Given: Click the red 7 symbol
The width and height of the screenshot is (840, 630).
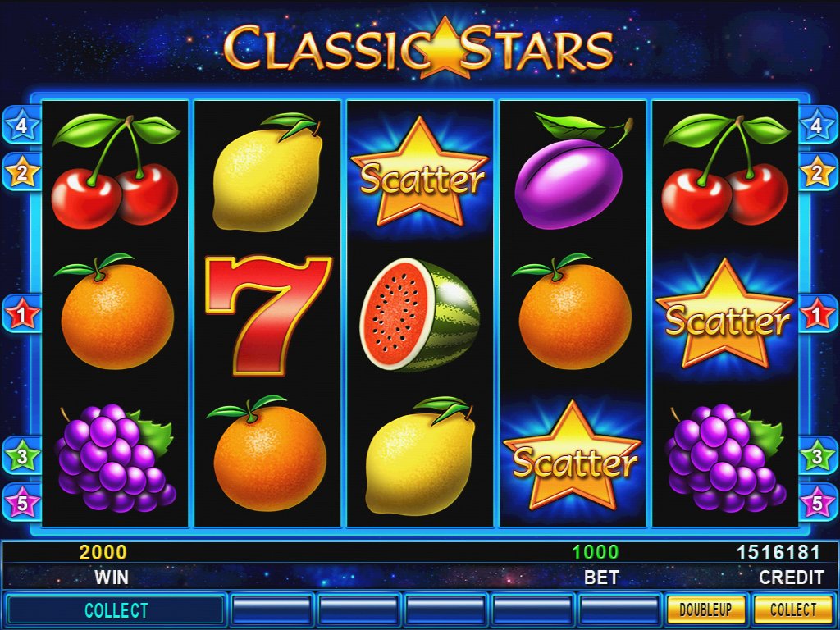Looking at the screenshot, I should tap(268, 316).
